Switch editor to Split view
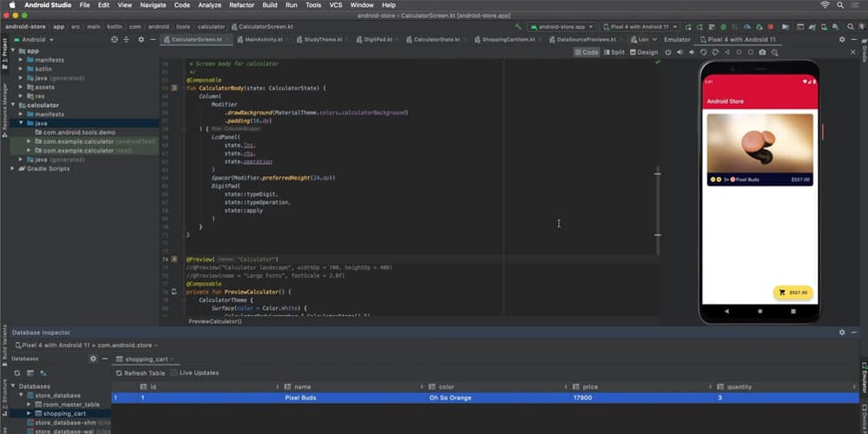The width and height of the screenshot is (868, 434). (x=615, y=53)
